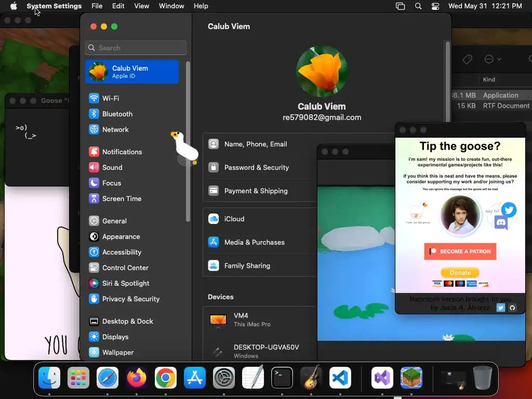Open Control Center in menu bar
Image resolution: width=532 pixels, height=399 pixels.
click(x=435, y=6)
